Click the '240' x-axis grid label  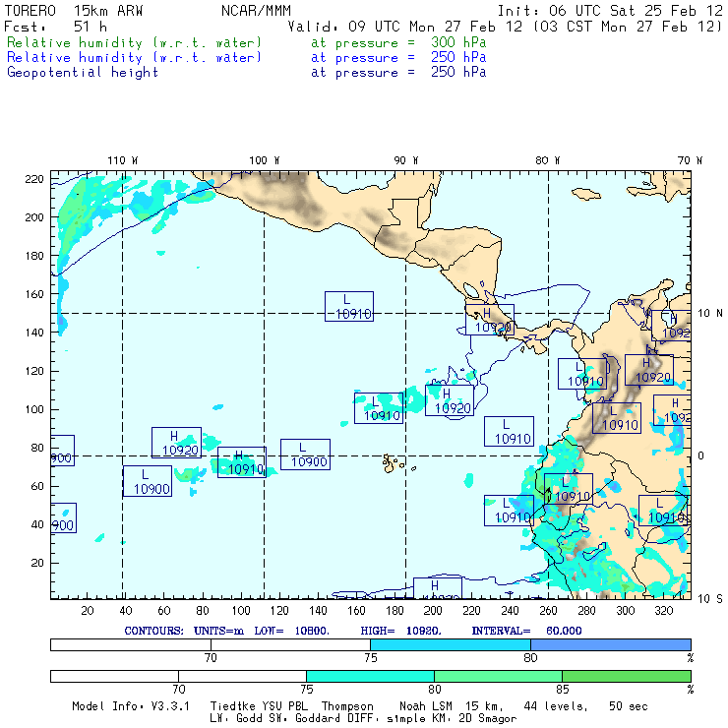point(510,611)
